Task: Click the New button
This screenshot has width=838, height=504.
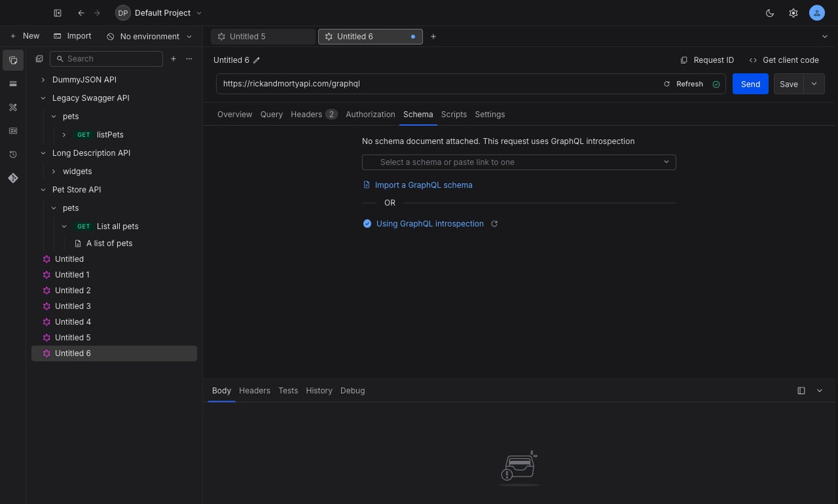Action: click(x=25, y=36)
